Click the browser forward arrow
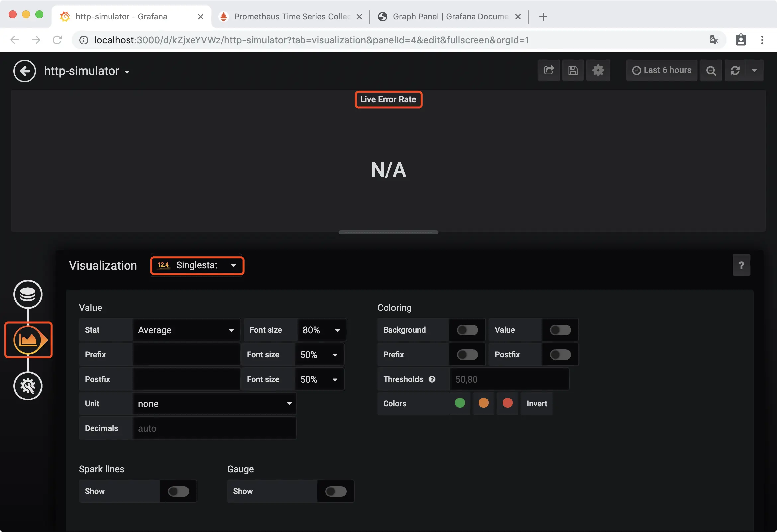This screenshot has width=777, height=532. click(x=36, y=40)
